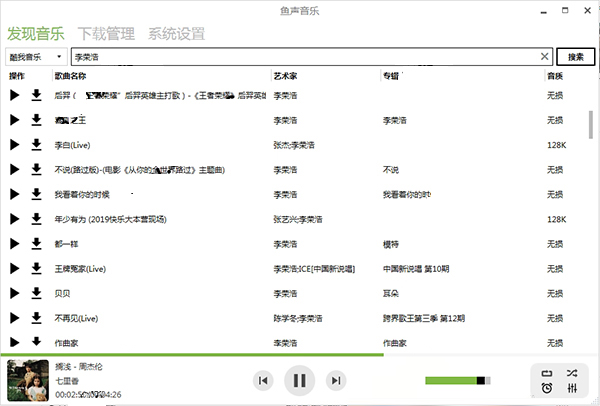Screen dimensions: 600x406
Task: Play 不再见(Live)
Action: (15, 318)
